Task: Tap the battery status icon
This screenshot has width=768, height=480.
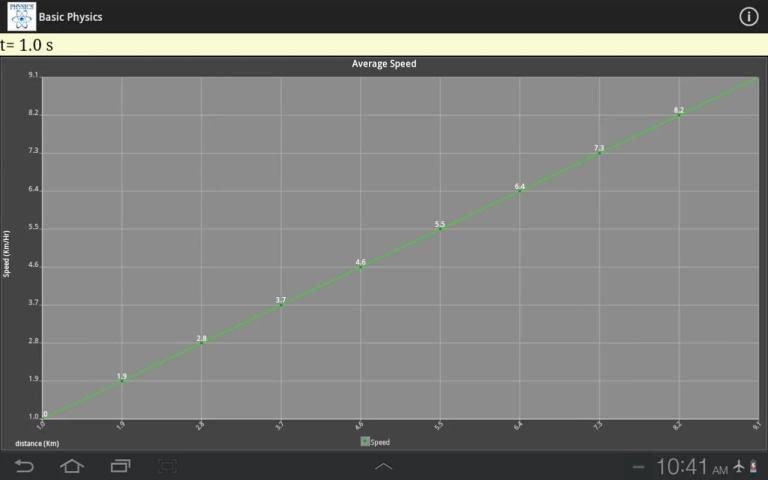Action: click(754, 467)
